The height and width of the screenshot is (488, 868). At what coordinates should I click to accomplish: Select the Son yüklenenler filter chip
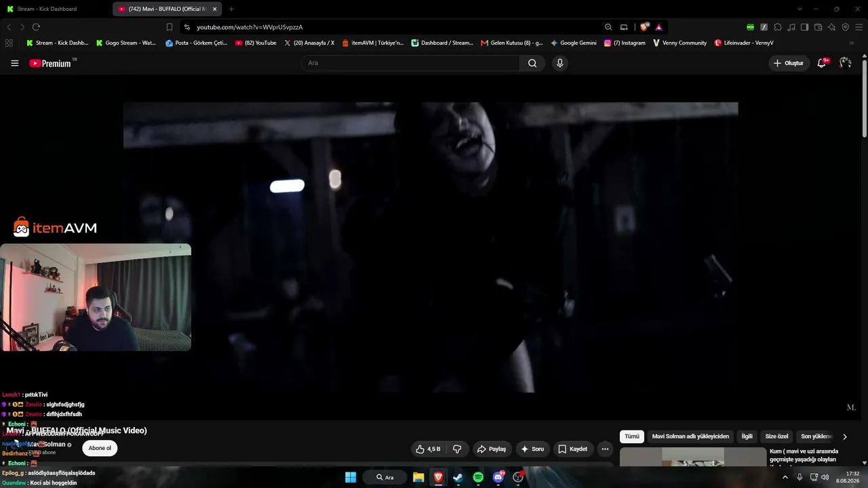coord(816,436)
